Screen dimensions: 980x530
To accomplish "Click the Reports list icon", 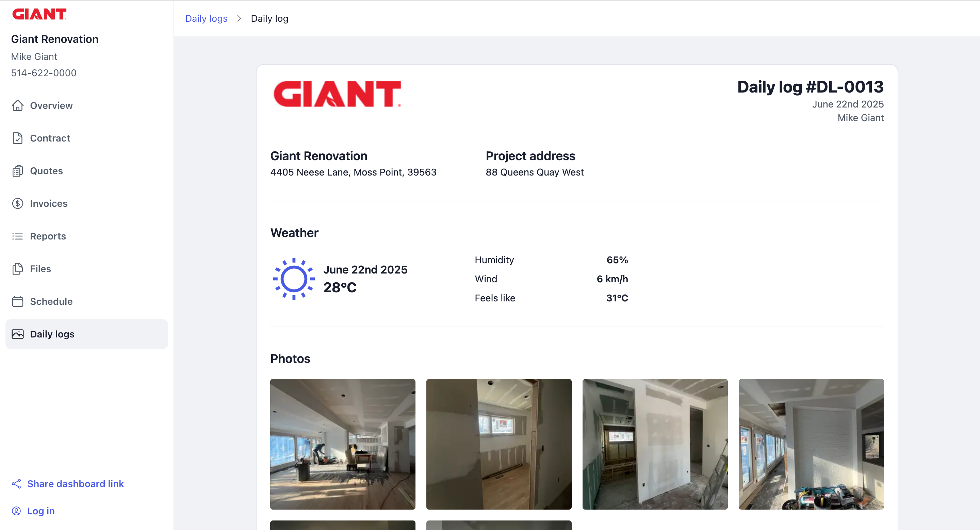I will coord(17,236).
